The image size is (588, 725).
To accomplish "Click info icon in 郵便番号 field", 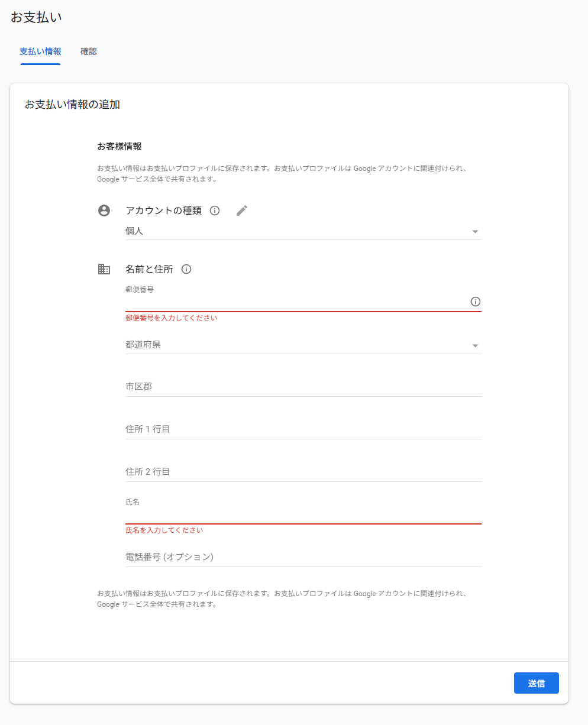I will 475,302.
